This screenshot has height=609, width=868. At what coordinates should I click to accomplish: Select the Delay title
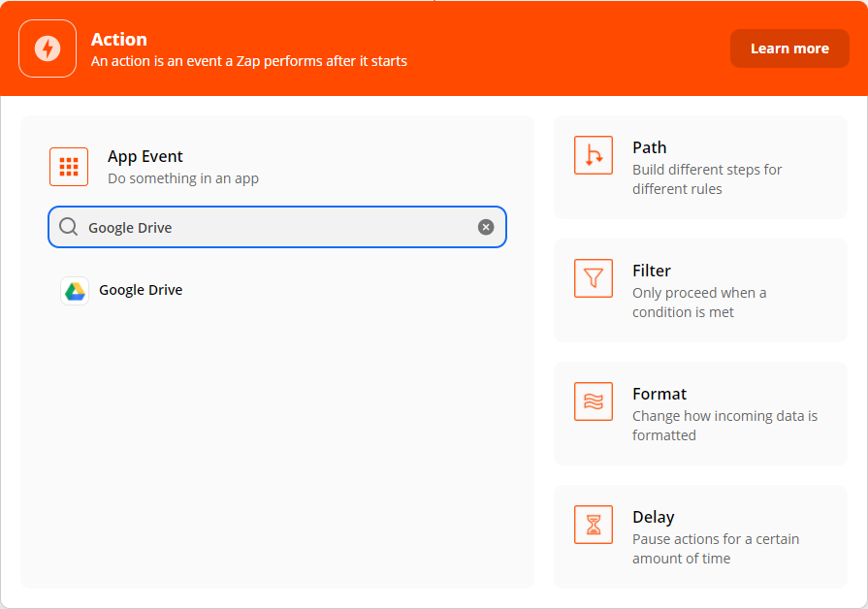[654, 517]
